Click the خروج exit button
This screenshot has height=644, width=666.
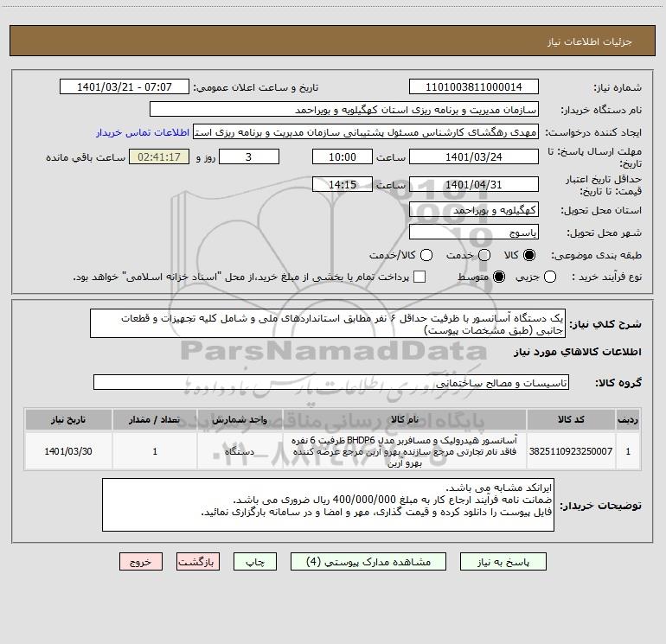[141, 562]
